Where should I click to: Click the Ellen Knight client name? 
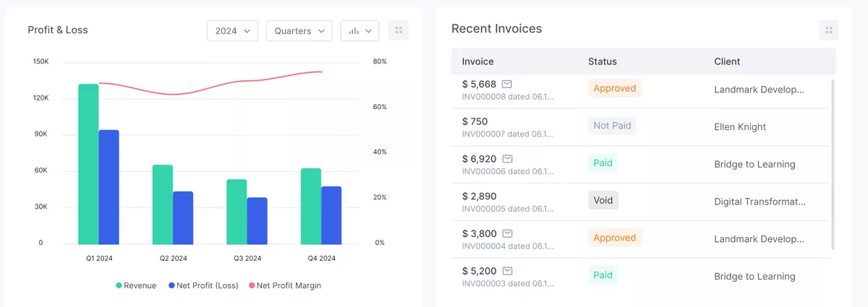pos(740,127)
